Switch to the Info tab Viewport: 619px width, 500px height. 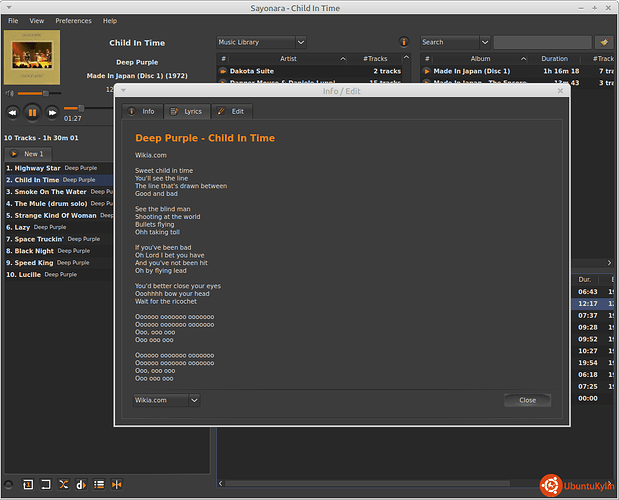coord(142,112)
